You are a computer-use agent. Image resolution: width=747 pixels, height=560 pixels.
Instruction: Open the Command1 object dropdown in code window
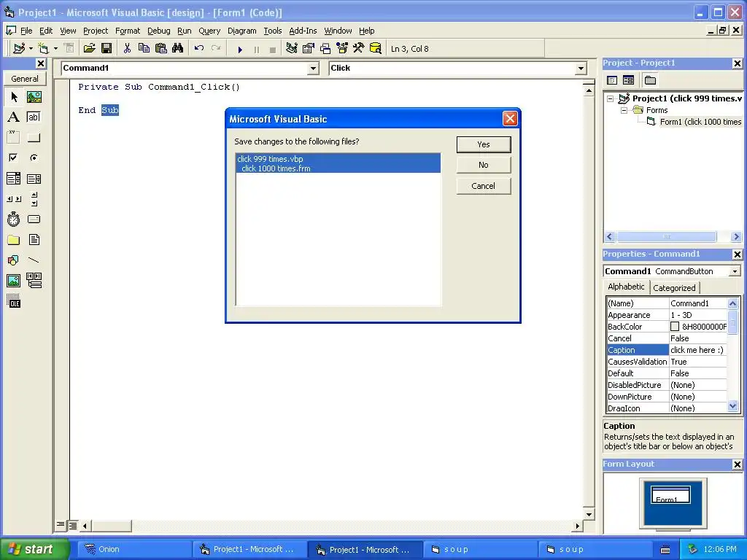tap(313, 69)
